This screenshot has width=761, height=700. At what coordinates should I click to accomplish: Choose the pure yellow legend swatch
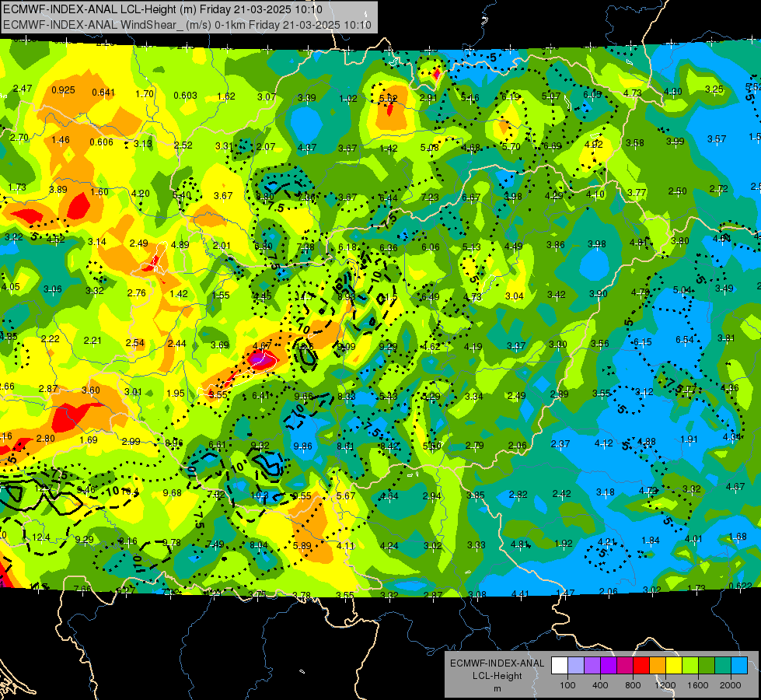(674, 666)
